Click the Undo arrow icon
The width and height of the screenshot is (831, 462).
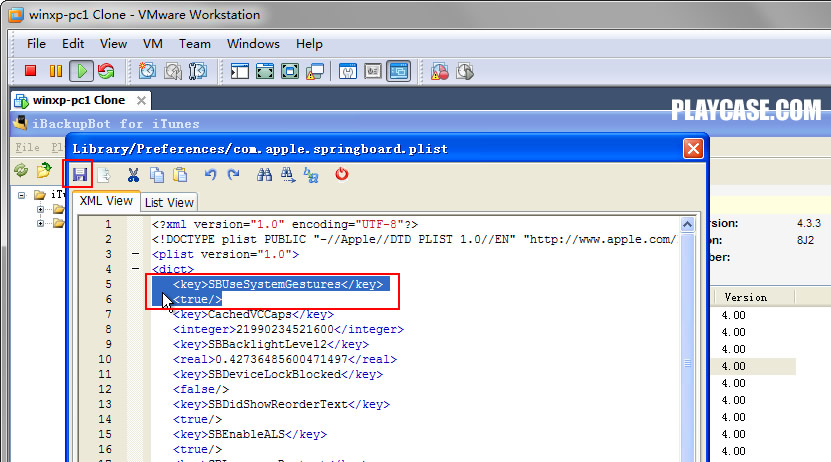point(210,174)
